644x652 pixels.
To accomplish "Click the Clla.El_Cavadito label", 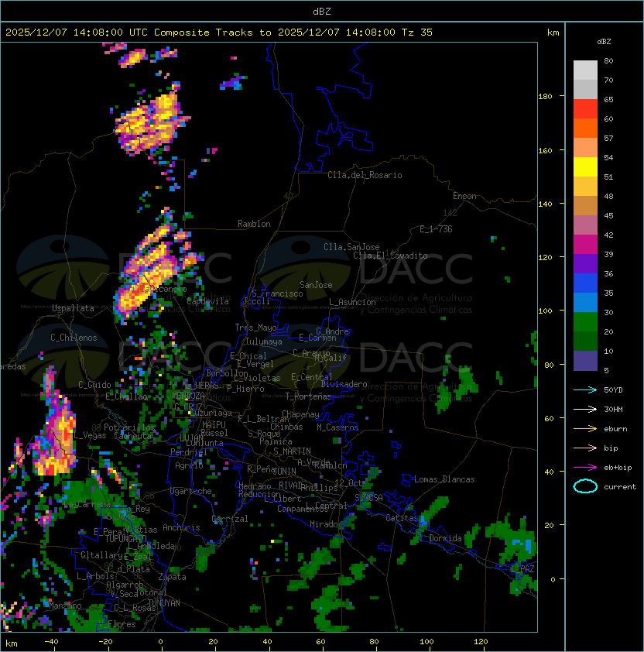I will point(390,256).
